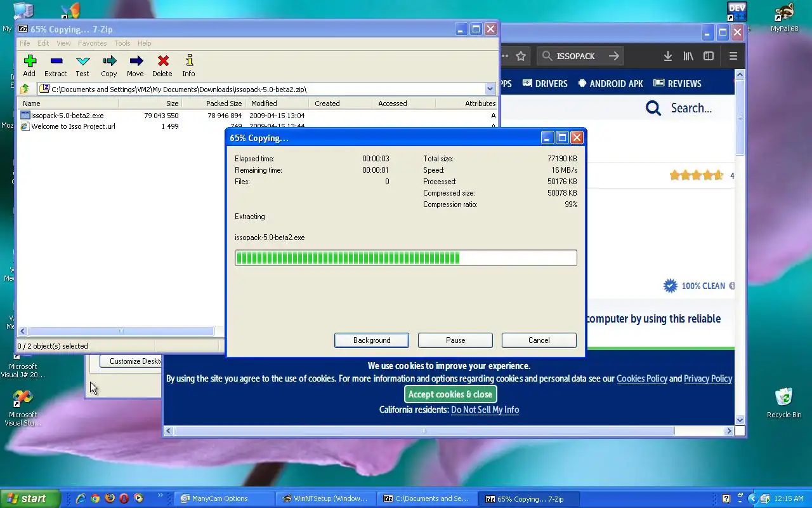Click the Test toolbar icon in 7-Zip

(82, 61)
